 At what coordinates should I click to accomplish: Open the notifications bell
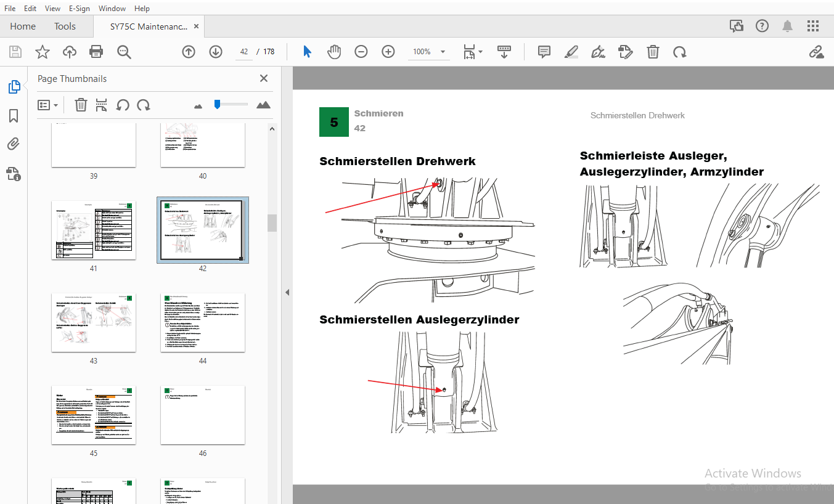[x=788, y=26]
